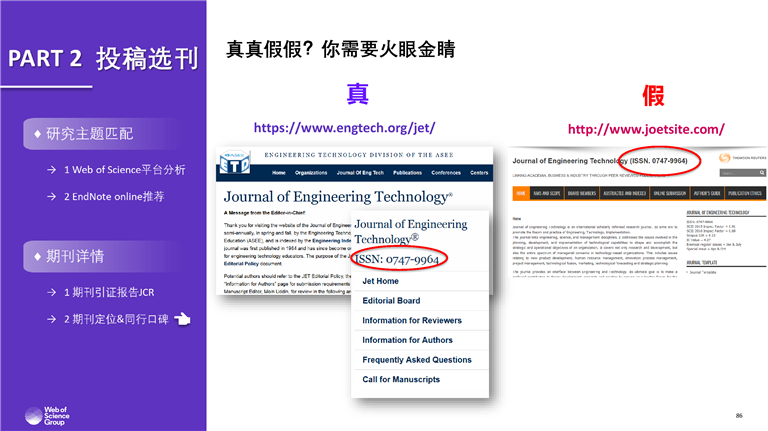The width and height of the screenshot is (768, 431).
Task: Click 'JOURNAL TEMPLATE' heading on fake site
Action: (x=702, y=263)
